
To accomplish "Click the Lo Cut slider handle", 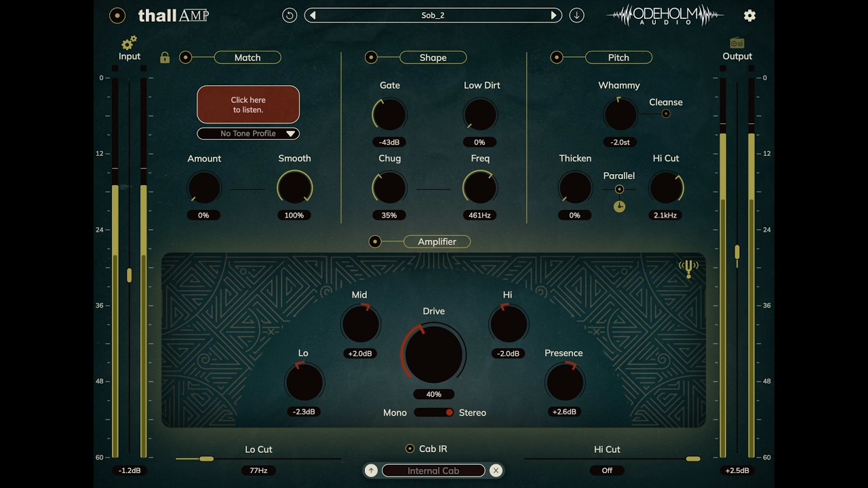I will [x=206, y=459].
